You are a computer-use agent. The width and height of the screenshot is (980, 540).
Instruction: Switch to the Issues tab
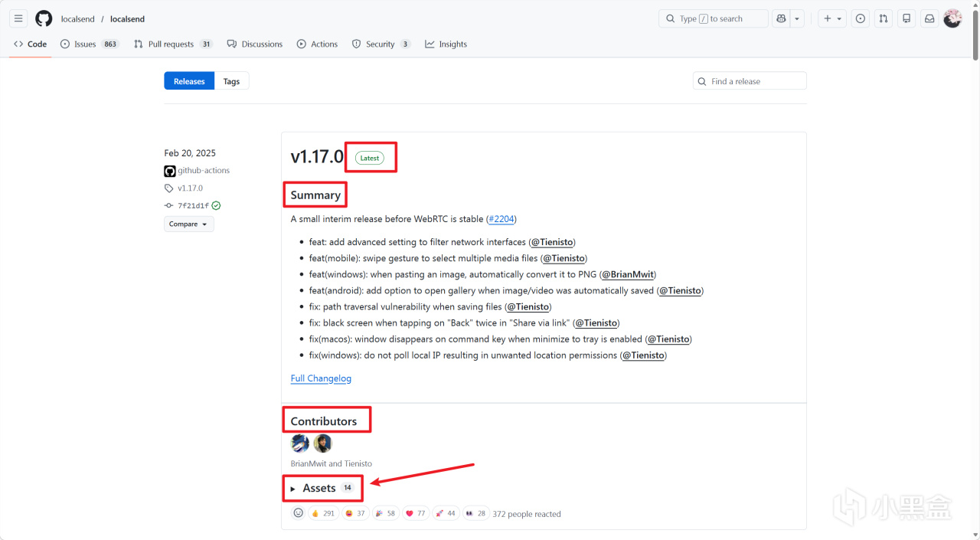click(x=90, y=44)
